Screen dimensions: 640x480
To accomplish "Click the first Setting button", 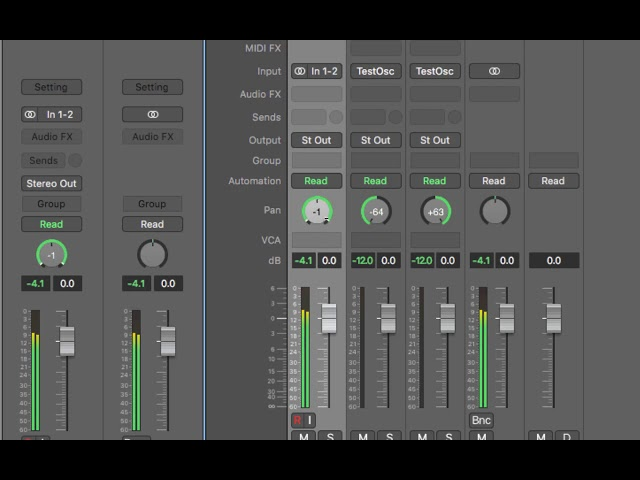I will 51,87.
